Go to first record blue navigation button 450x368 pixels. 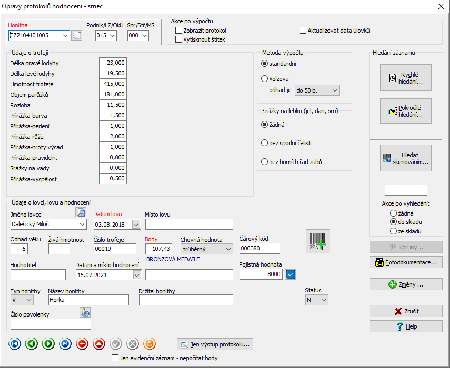(x=15, y=344)
